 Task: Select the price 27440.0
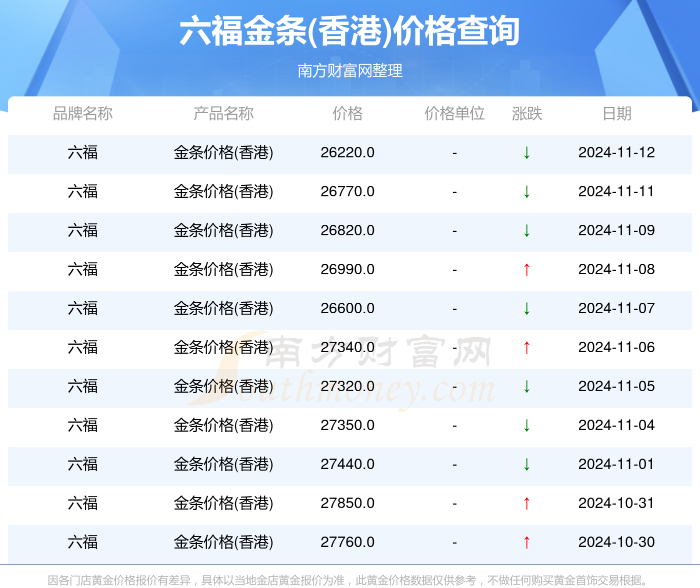pos(347,464)
